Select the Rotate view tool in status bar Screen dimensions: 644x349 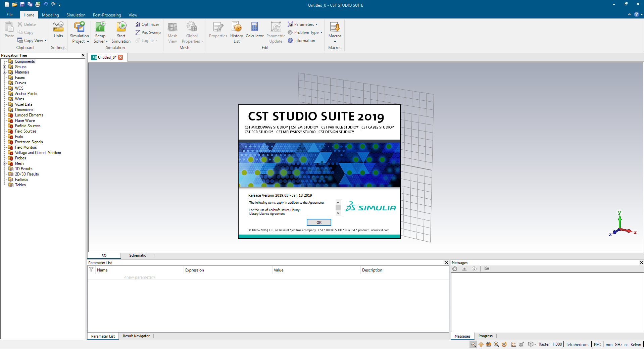click(x=489, y=344)
